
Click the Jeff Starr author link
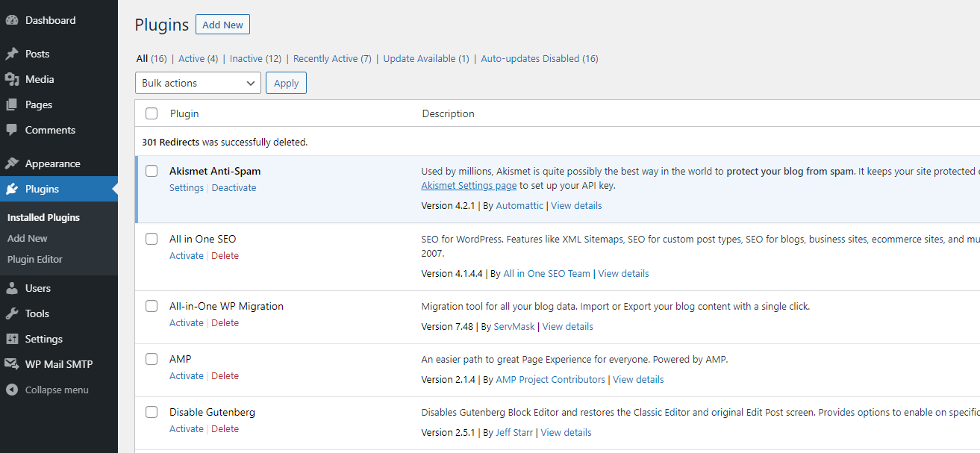pos(514,432)
